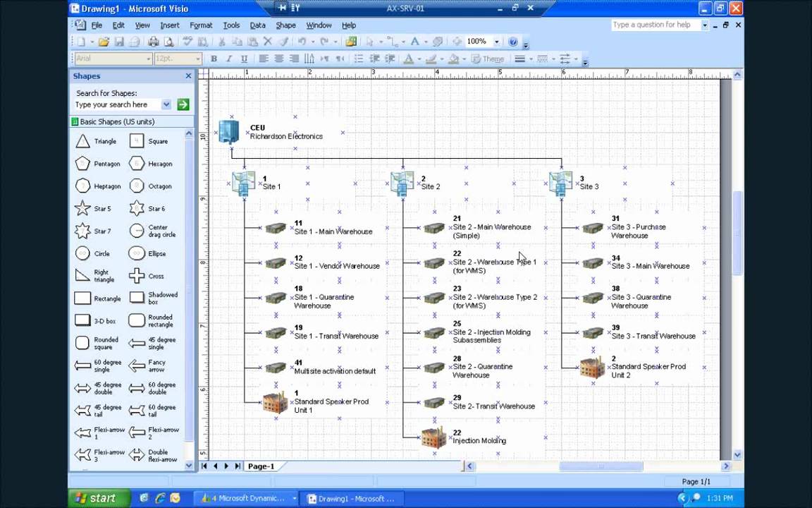
Task: Align text right
Action: (x=294, y=59)
